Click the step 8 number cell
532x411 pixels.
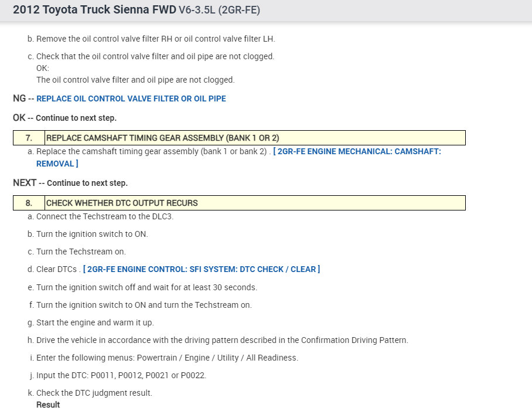(x=29, y=203)
